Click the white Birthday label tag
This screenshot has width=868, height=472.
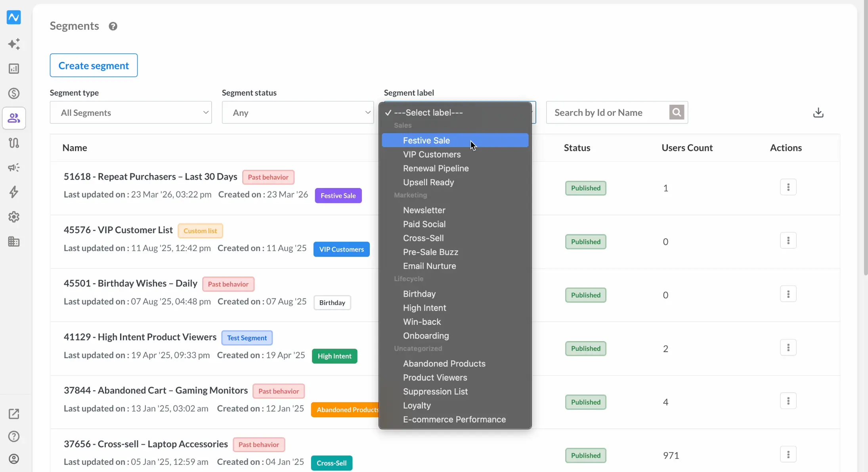[332, 303]
